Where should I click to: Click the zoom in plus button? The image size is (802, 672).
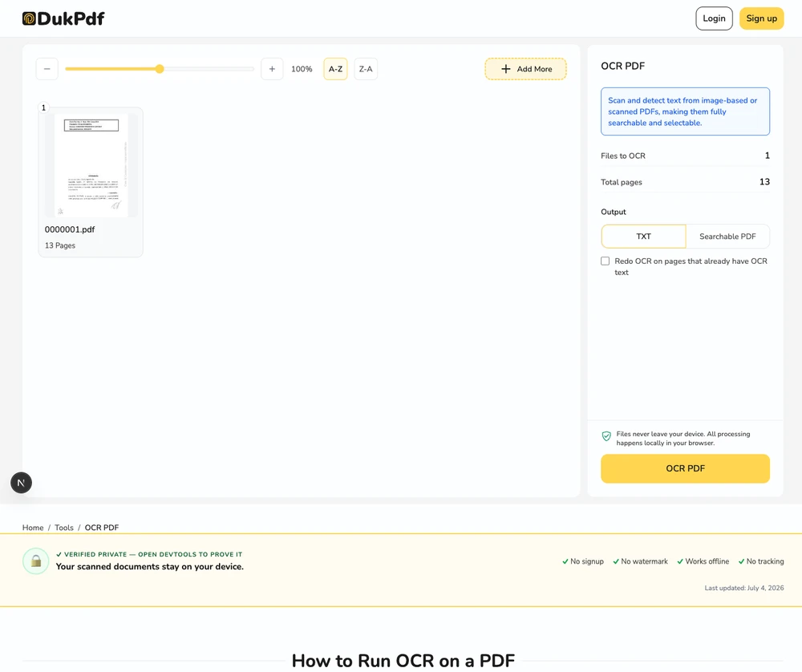pyautogui.click(x=272, y=69)
